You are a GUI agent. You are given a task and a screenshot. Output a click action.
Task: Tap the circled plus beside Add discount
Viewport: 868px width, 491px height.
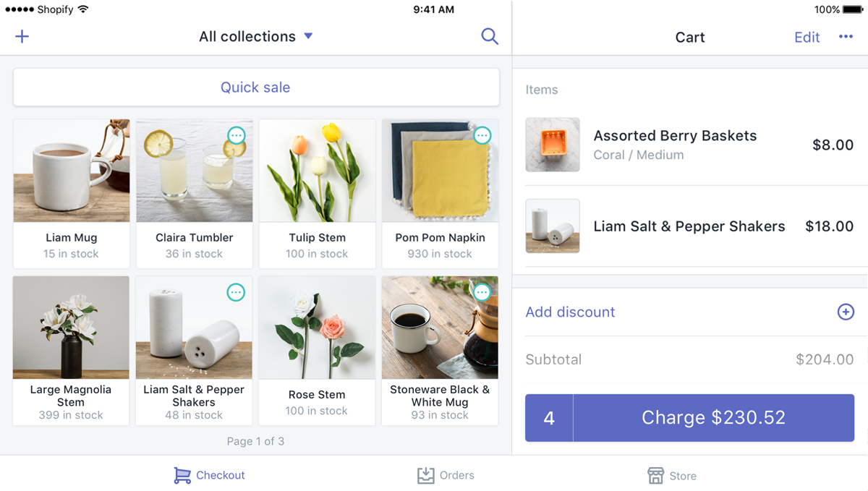[846, 312]
